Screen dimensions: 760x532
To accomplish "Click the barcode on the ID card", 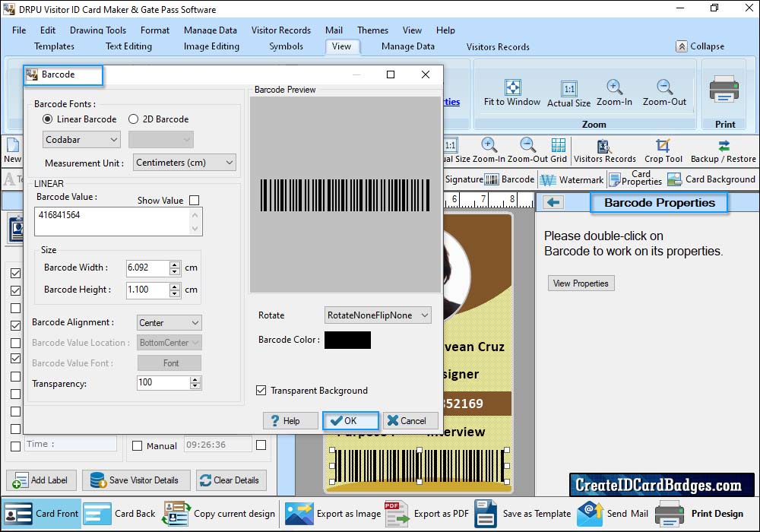I will [420, 466].
